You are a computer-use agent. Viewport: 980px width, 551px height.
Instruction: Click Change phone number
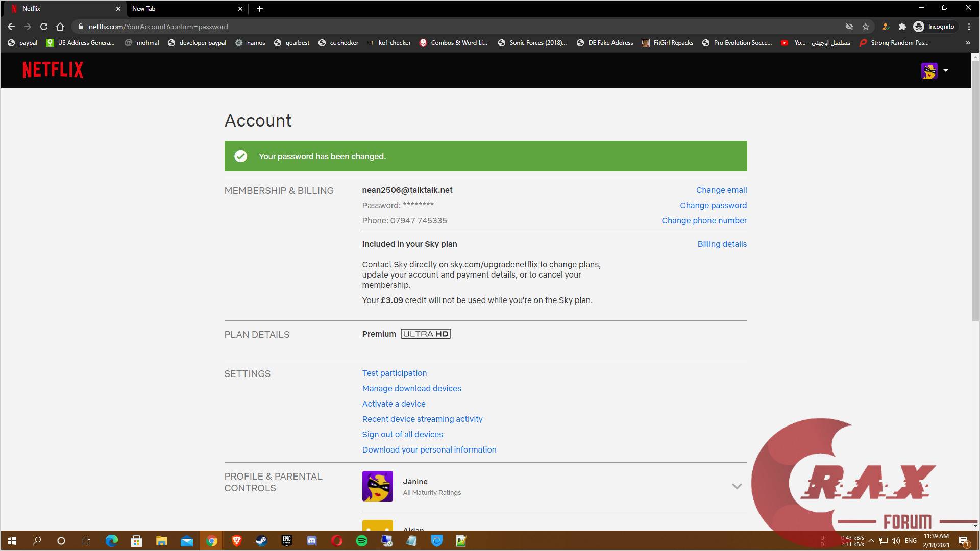(x=704, y=220)
